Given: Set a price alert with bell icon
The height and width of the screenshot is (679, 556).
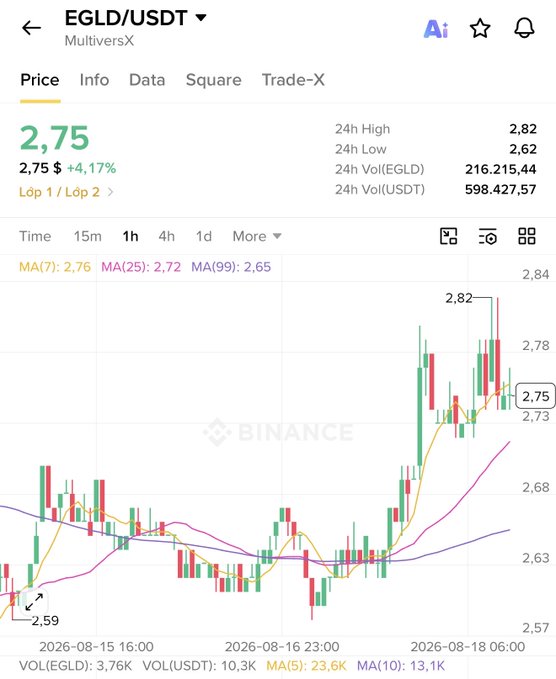Looking at the screenshot, I should tap(524, 28).
